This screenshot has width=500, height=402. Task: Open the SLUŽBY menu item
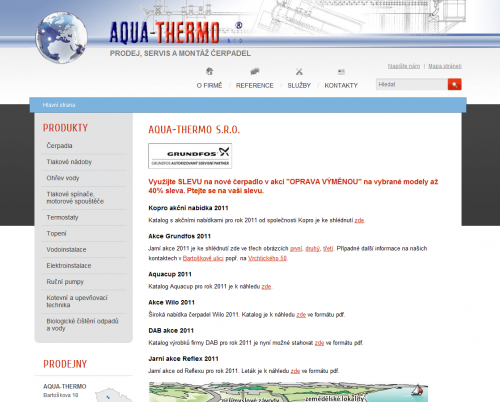click(x=299, y=86)
